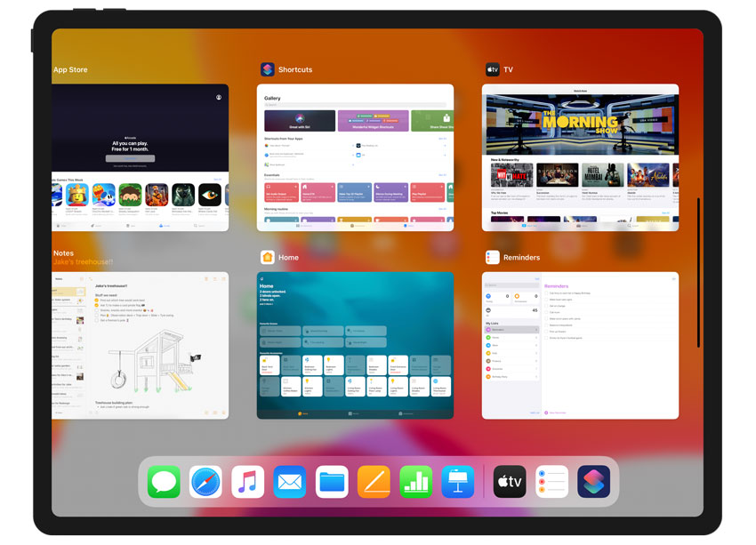The image size is (756, 545).
Task: Click See All for Top Movies in TV
Action: [x=665, y=213]
